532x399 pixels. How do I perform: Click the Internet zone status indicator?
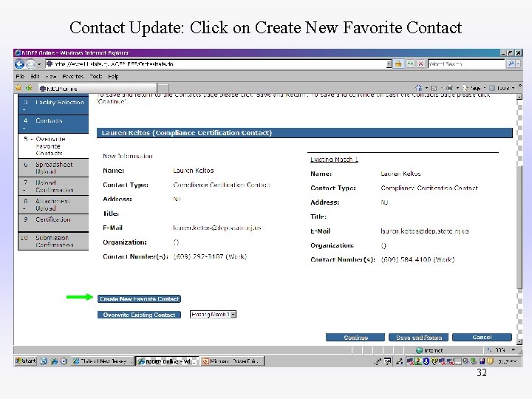pos(429,350)
